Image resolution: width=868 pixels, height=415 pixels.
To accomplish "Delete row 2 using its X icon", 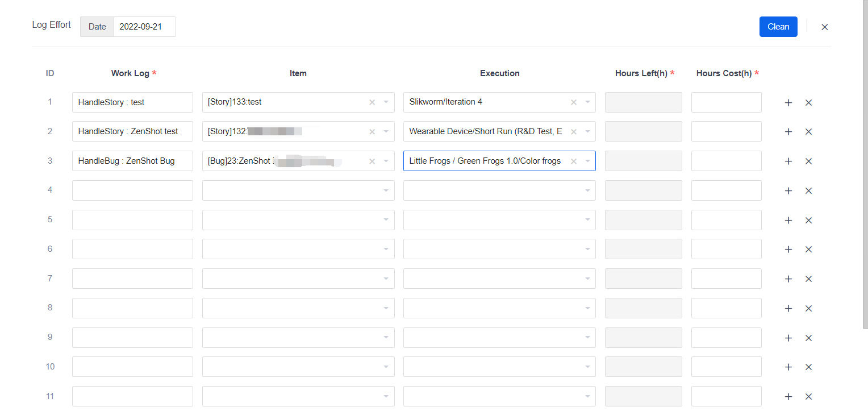I will coord(808,132).
